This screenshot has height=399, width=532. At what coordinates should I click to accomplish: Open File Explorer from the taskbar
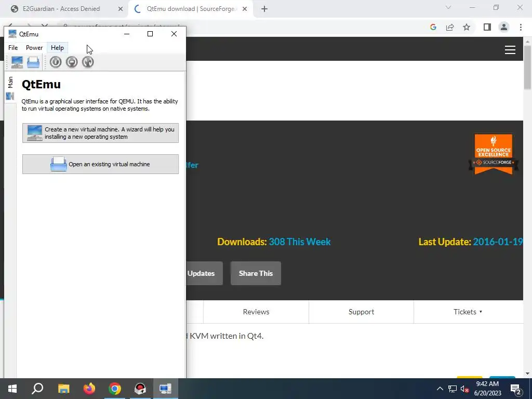[x=63, y=389]
